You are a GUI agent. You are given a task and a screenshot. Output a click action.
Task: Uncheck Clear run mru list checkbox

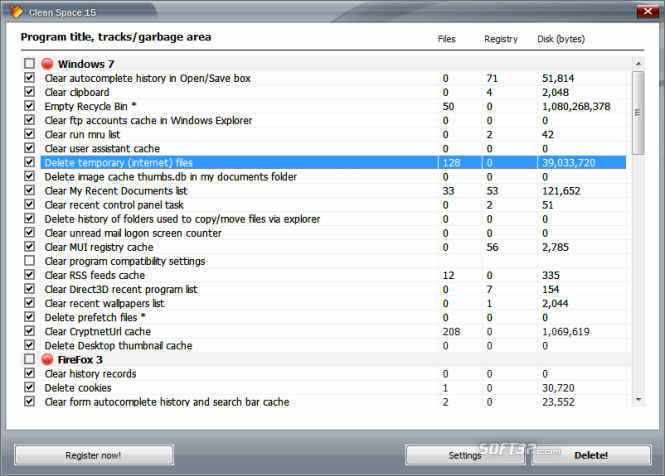click(29, 134)
